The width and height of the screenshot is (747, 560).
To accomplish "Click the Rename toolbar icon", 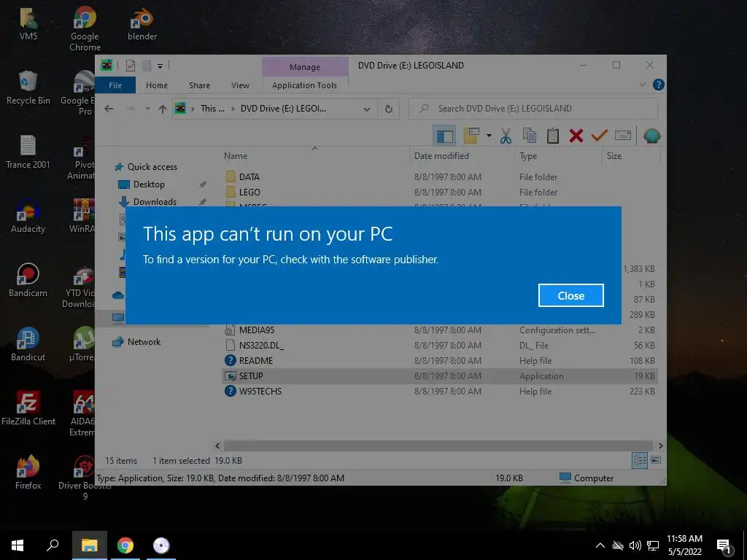I will pyautogui.click(x=623, y=136).
